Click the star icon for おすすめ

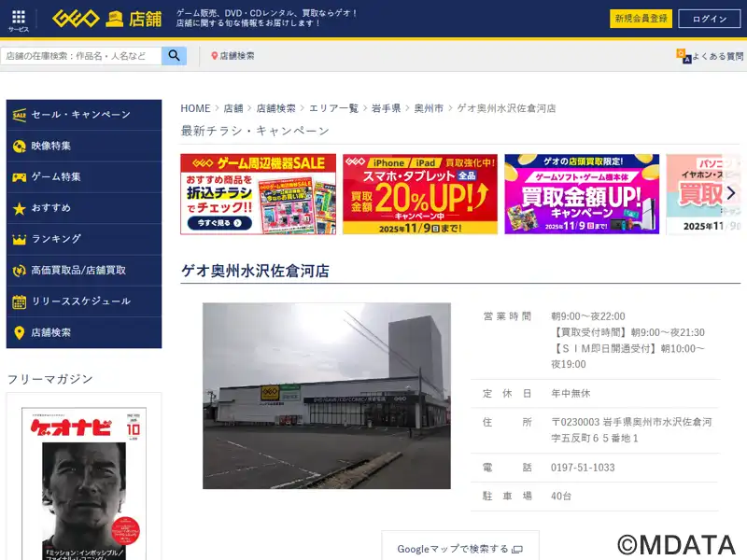[19, 208]
